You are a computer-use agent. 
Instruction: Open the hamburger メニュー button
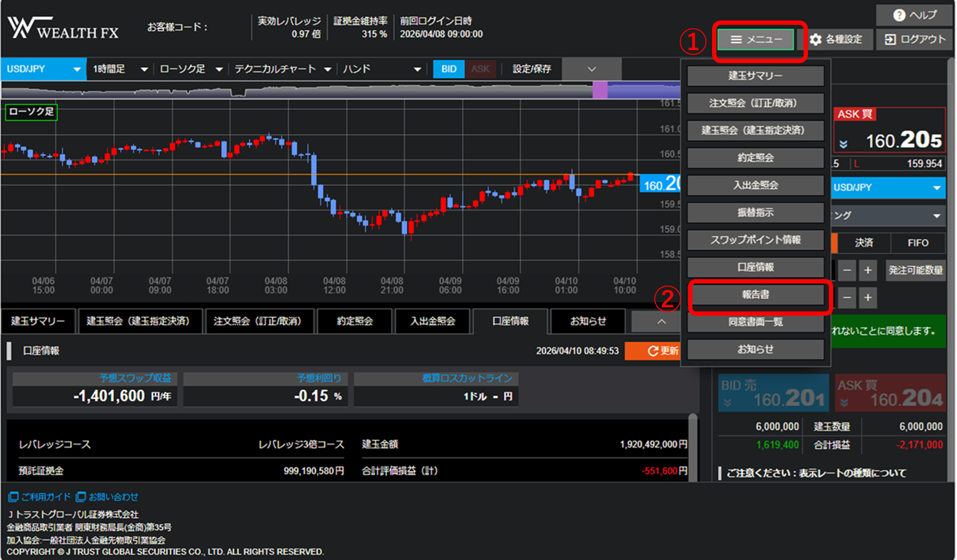point(756,40)
